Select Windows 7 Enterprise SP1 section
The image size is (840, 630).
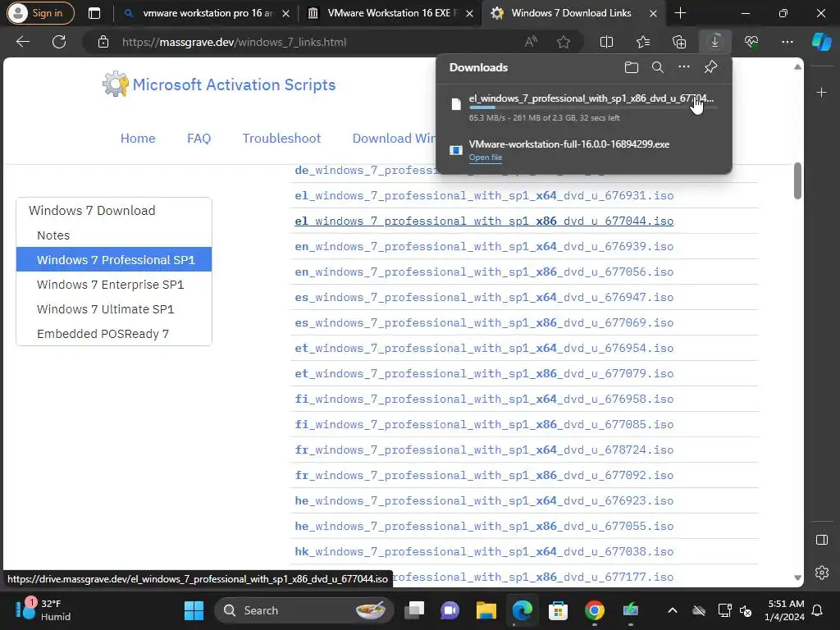110,285
